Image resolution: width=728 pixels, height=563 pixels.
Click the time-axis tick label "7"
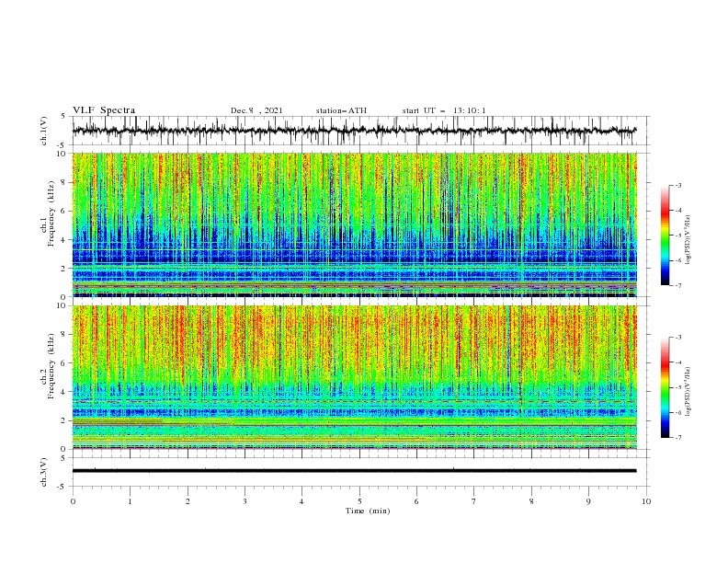pyautogui.click(x=474, y=501)
